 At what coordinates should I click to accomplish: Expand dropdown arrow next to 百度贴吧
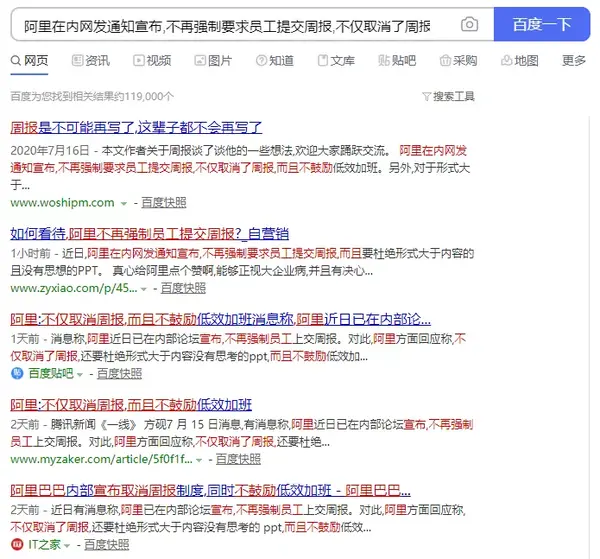[x=80, y=375]
